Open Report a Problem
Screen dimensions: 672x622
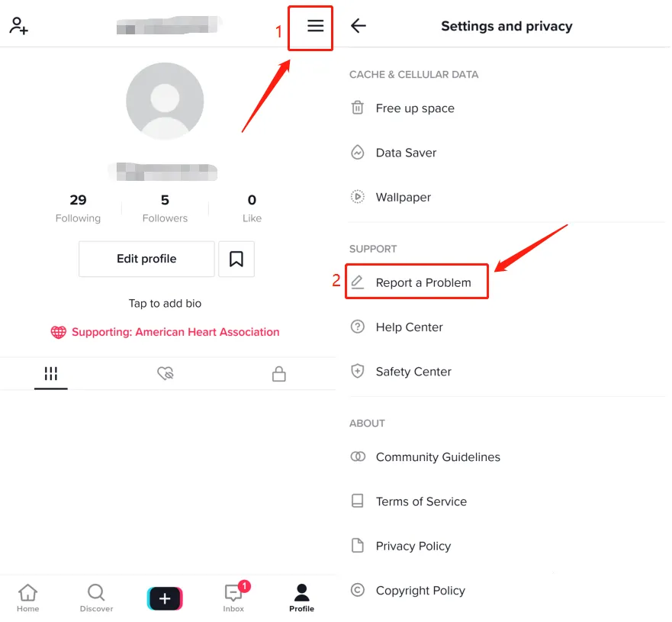pyautogui.click(x=416, y=282)
